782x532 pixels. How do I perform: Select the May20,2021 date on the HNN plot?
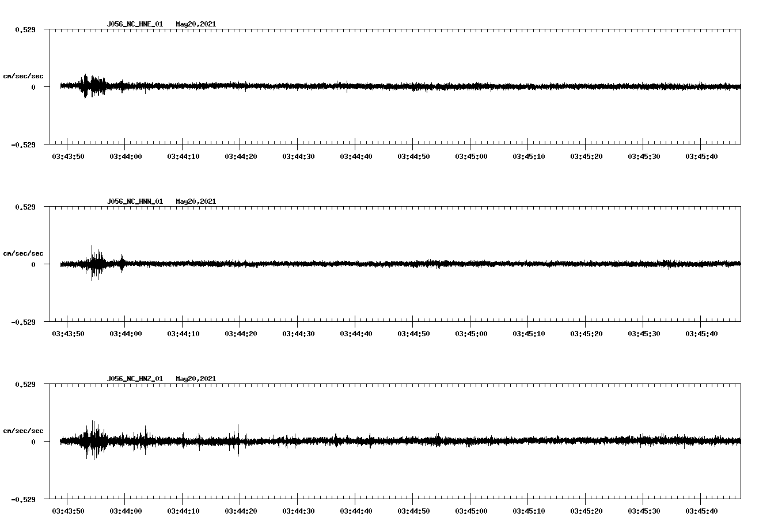coord(196,202)
